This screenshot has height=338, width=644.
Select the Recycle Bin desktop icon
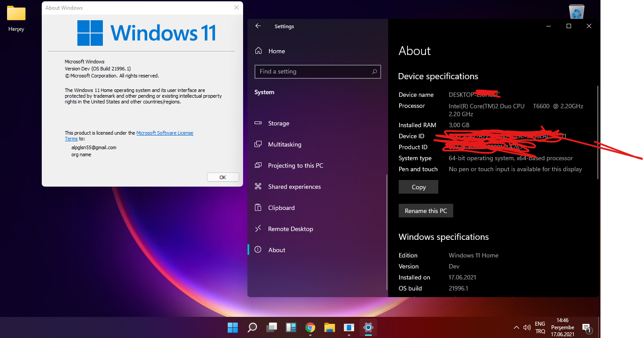[576, 12]
